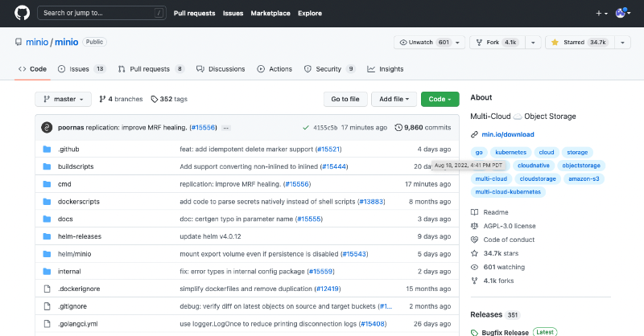Click the tag icon next to Bugfix Release

pos(474,333)
